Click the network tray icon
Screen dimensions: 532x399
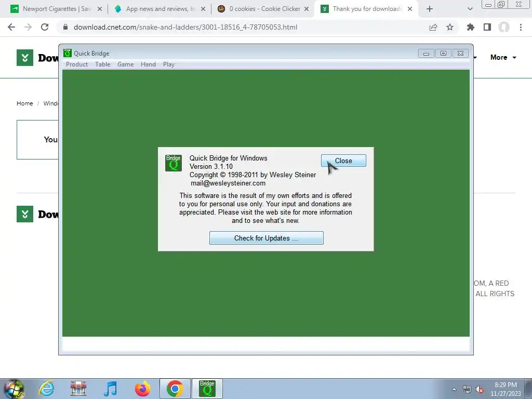point(467,389)
